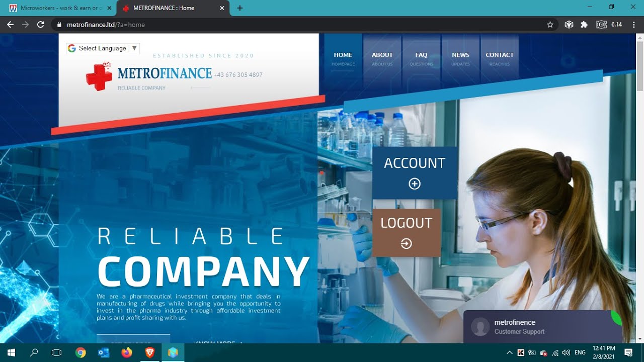Screen dimensions: 644x362
Task: Click the K antivirus tray icon
Action: [x=521, y=353]
